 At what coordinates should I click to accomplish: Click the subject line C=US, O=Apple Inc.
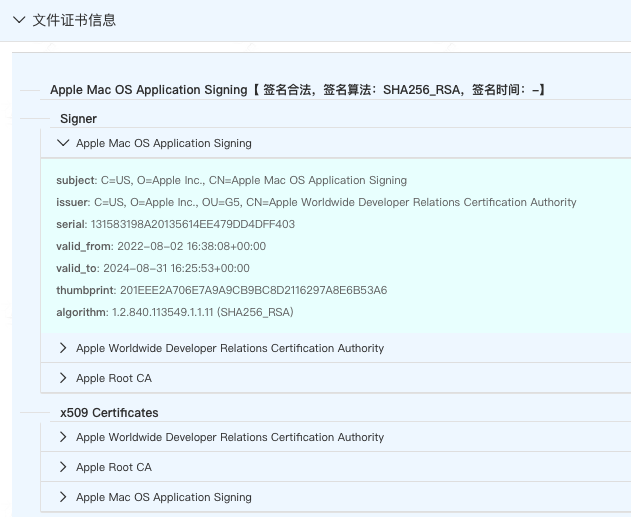pos(231,180)
